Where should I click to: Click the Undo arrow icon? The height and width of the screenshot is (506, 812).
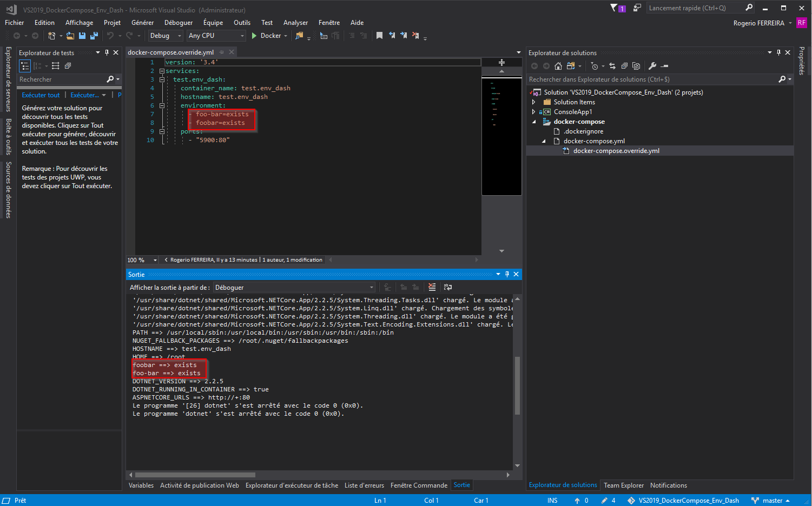coord(110,36)
